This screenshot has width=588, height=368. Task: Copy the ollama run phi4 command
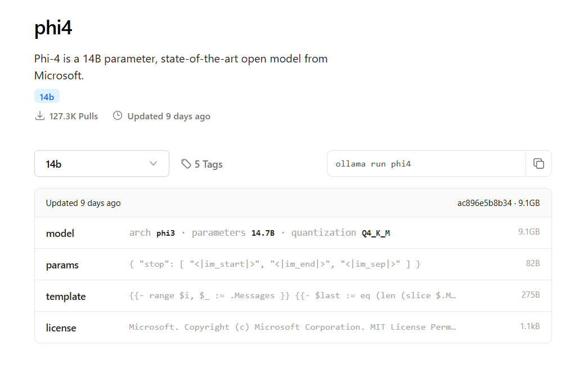point(538,164)
